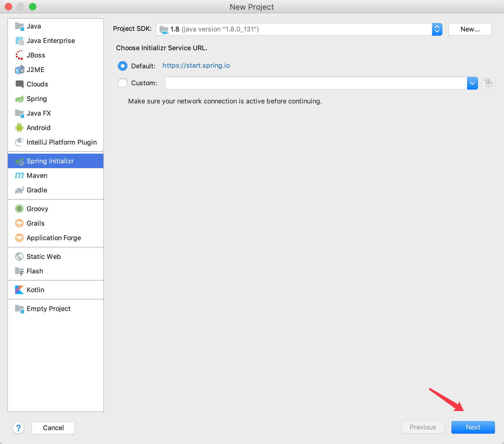Click the Grails icon
The width and height of the screenshot is (504, 444).
point(19,223)
